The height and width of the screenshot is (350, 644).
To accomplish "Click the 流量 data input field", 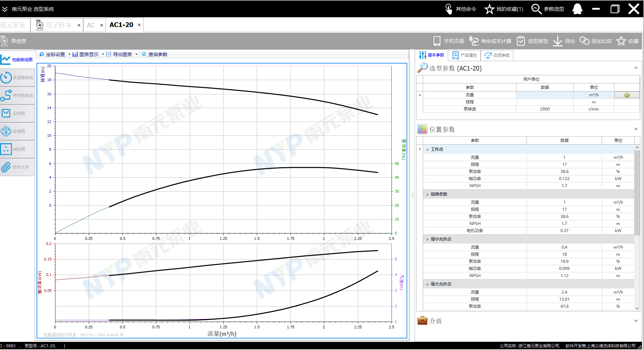I will (545, 95).
